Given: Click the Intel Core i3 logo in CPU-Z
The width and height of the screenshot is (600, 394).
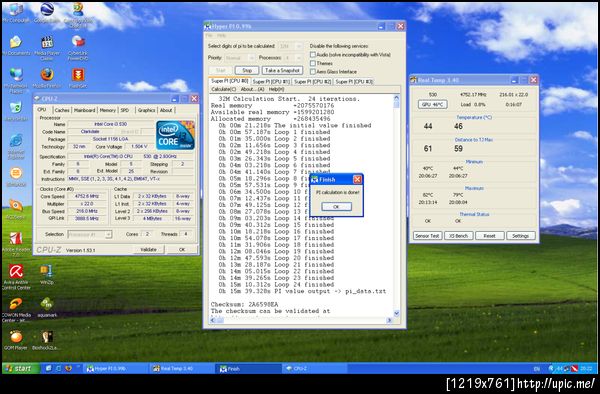Looking at the screenshot, I should click(x=175, y=135).
